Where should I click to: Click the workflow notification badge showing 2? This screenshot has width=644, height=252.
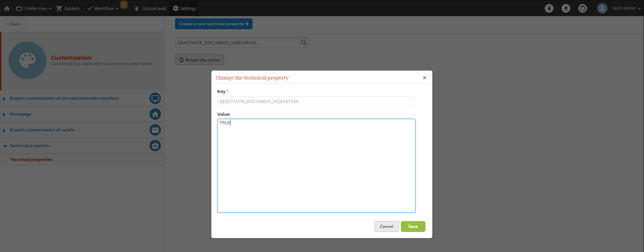tap(124, 4)
